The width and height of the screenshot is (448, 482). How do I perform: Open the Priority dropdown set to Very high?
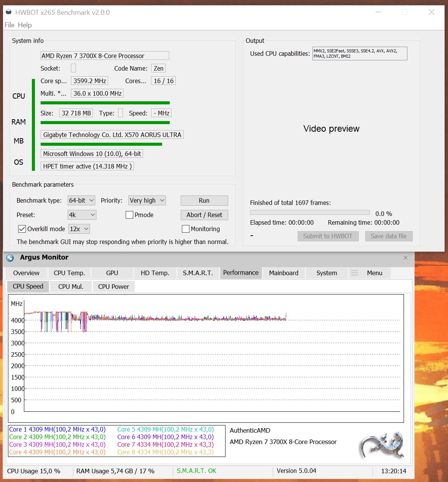[x=147, y=200]
